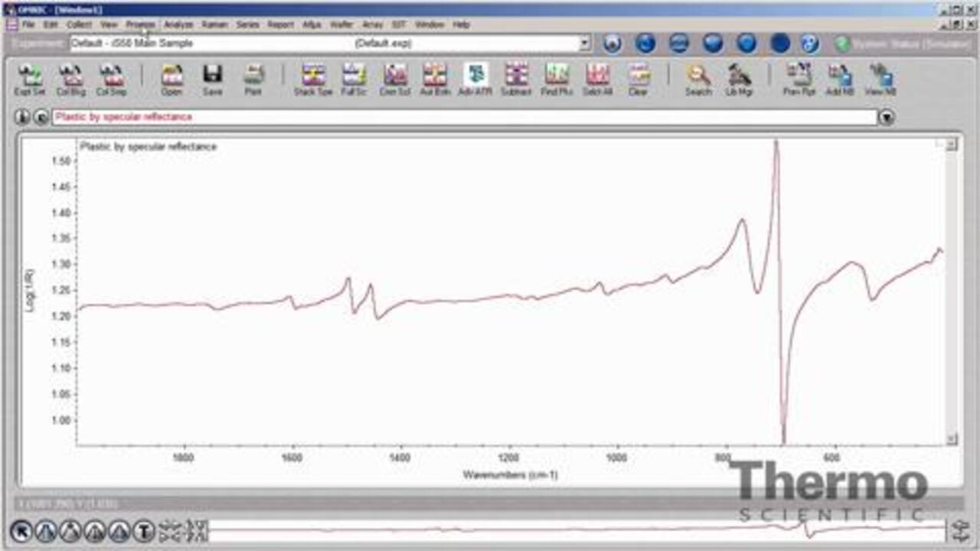
Task: Open the Process menu
Action: tap(141, 24)
